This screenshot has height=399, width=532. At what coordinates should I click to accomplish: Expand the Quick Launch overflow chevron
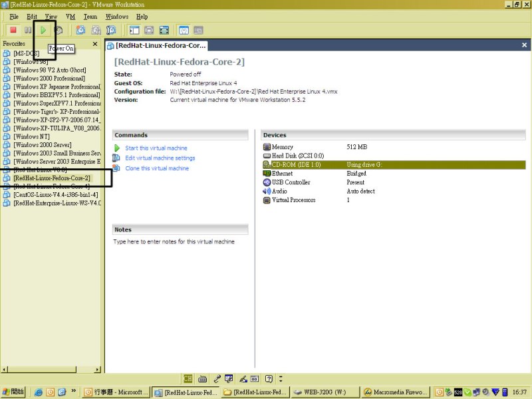(74, 391)
